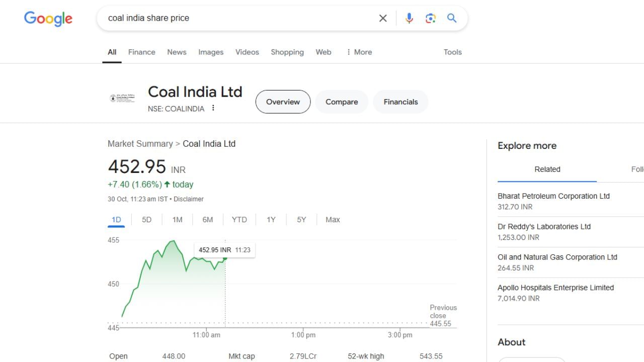This screenshot has height=362, width=644.
Task: Click the magnifier search icon
Action: [452, 18]
